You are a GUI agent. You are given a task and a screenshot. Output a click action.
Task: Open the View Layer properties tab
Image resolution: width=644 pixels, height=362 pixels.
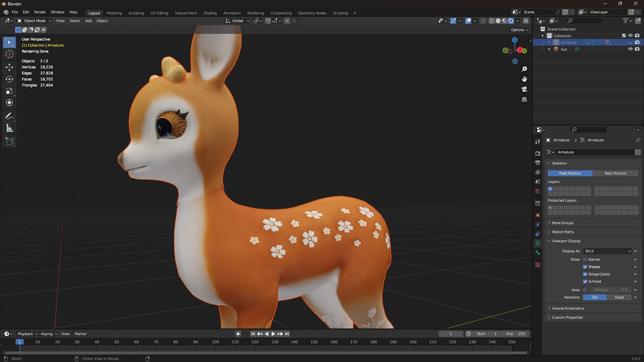538,172
